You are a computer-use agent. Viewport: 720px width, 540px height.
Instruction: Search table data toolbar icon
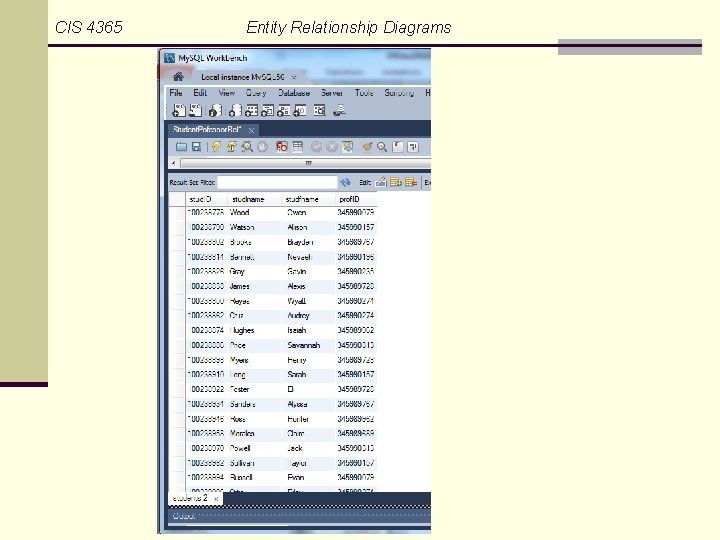point(320,111)
